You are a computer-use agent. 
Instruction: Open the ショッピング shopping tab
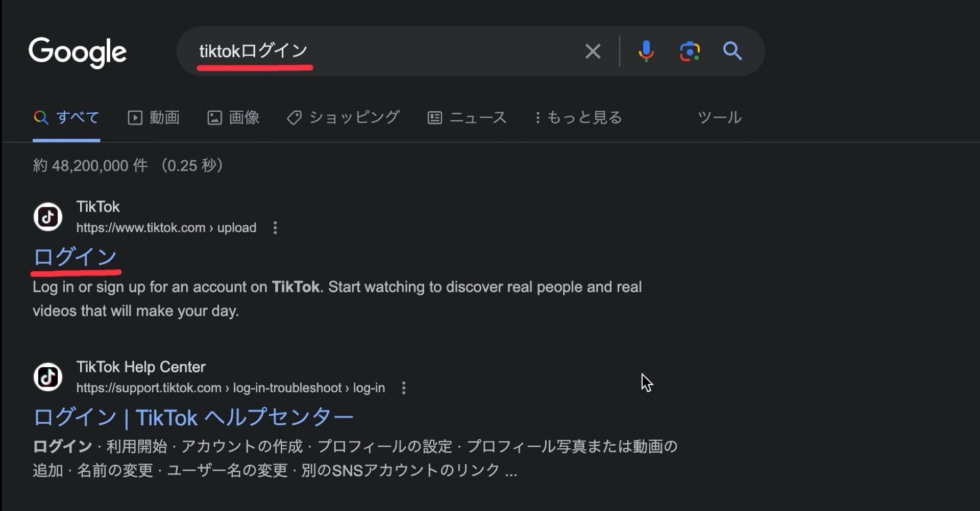[344, 118]
